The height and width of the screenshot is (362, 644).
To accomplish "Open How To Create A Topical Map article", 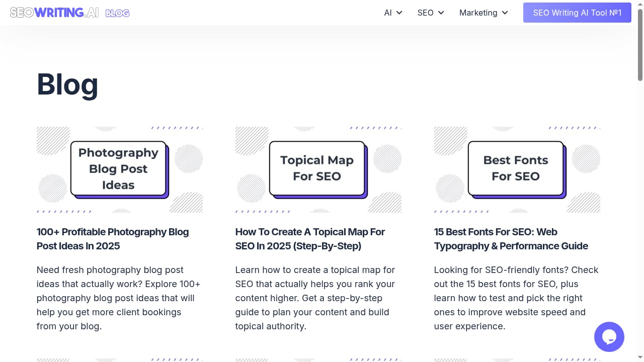I will pyautogui.click(x=310, y=239).
